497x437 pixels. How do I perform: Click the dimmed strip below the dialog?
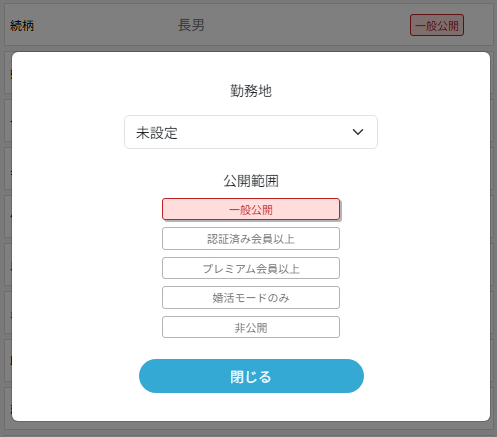248,429
